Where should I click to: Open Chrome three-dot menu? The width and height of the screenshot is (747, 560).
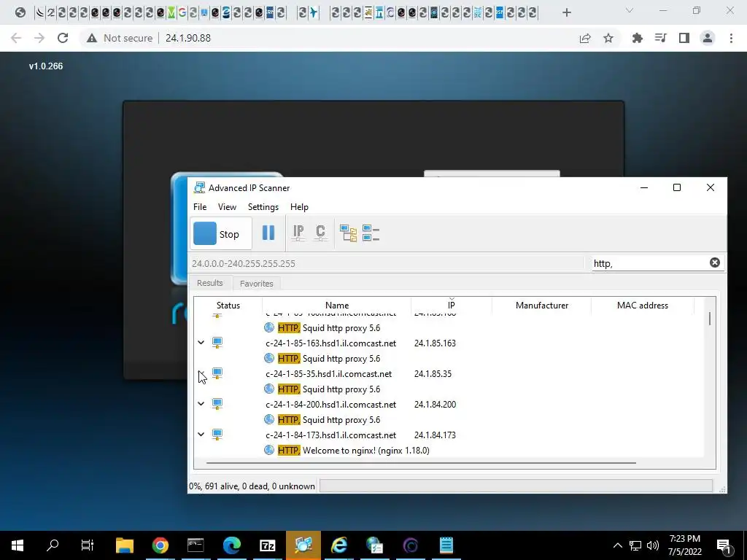tap(731, 38)
